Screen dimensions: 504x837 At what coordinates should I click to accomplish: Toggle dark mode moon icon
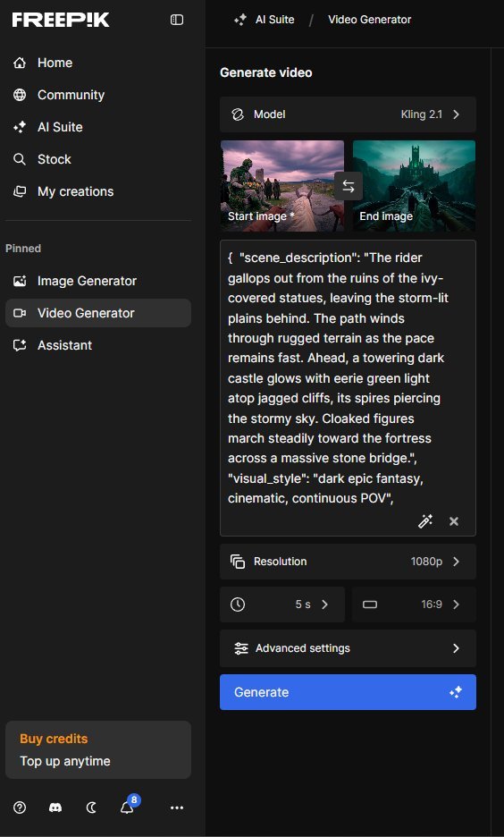tap(91, 807)
